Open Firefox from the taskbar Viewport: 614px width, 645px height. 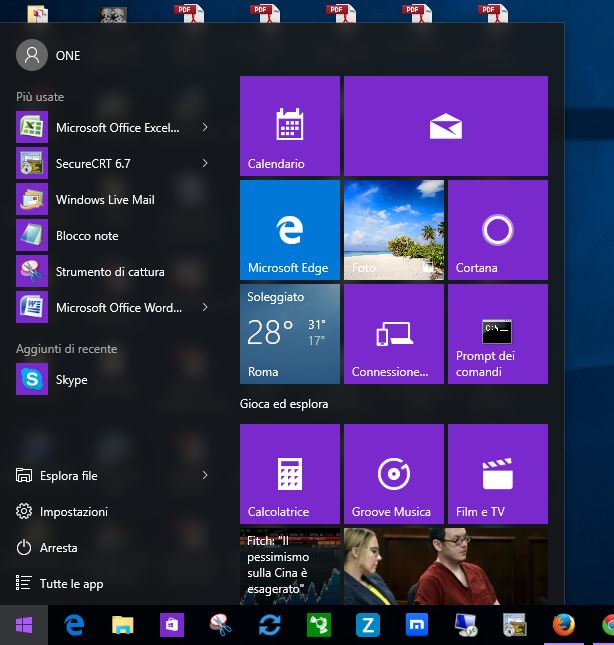564,625
